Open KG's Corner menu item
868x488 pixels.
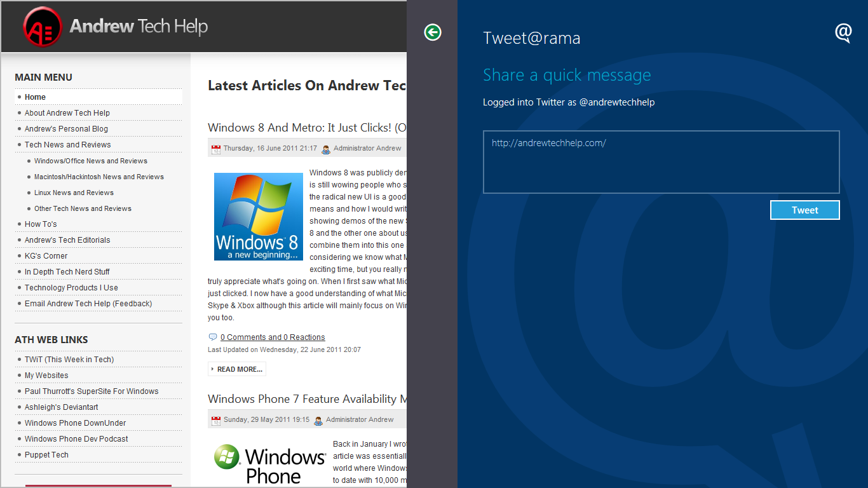pyautogui.click(x=46, y=256)
